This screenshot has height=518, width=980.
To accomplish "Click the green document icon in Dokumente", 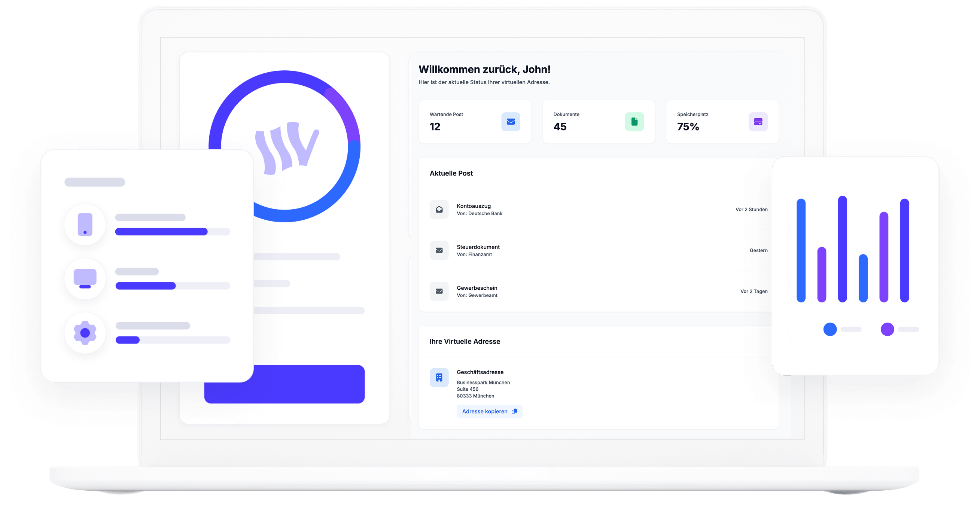I will click(x=634, y=122).
